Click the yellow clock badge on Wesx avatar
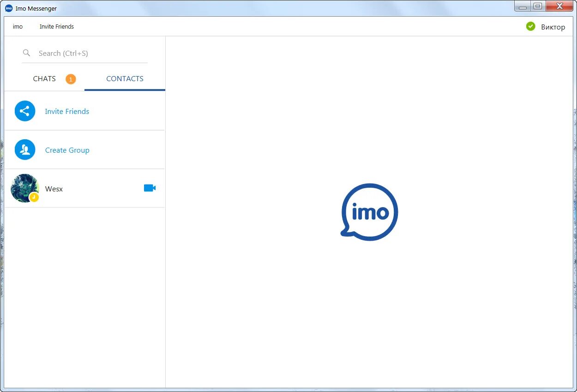The image size is (577, 392). point(34,197)
